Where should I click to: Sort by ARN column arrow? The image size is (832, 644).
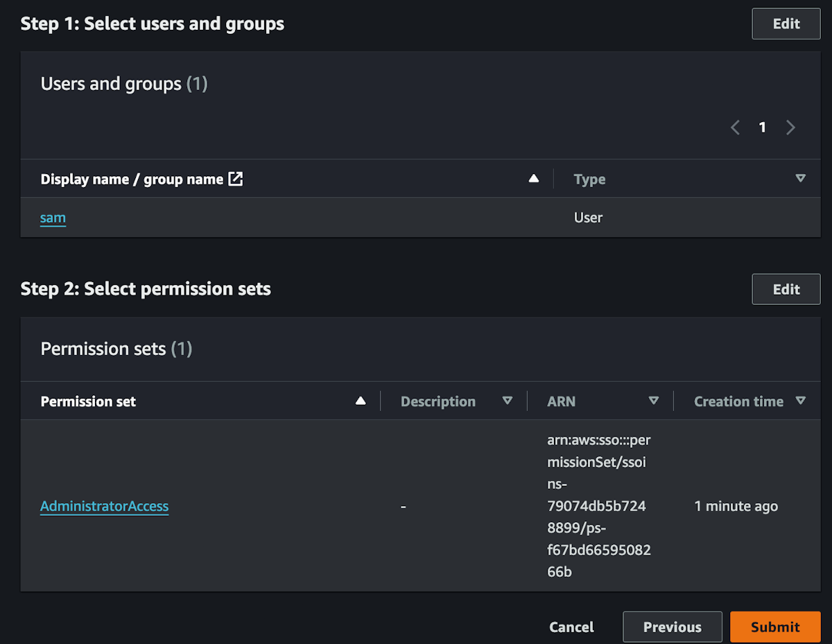tap(654, 401)
